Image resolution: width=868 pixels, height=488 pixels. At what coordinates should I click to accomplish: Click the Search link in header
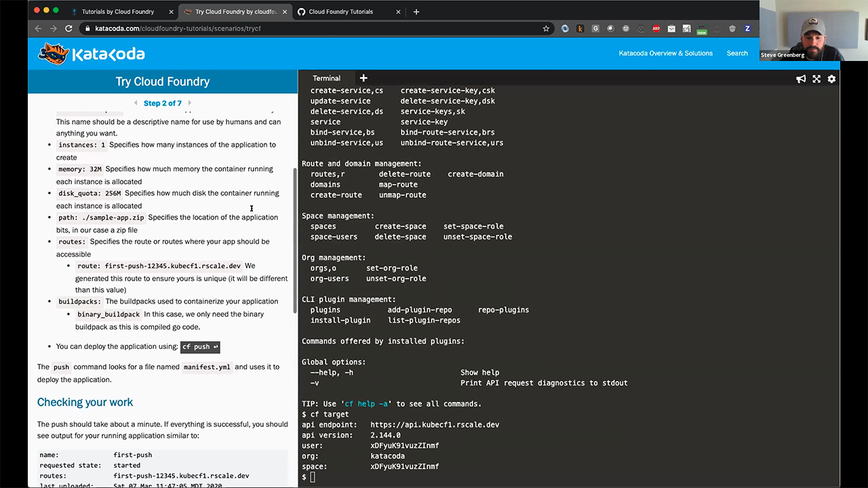(x=737, y=54)
